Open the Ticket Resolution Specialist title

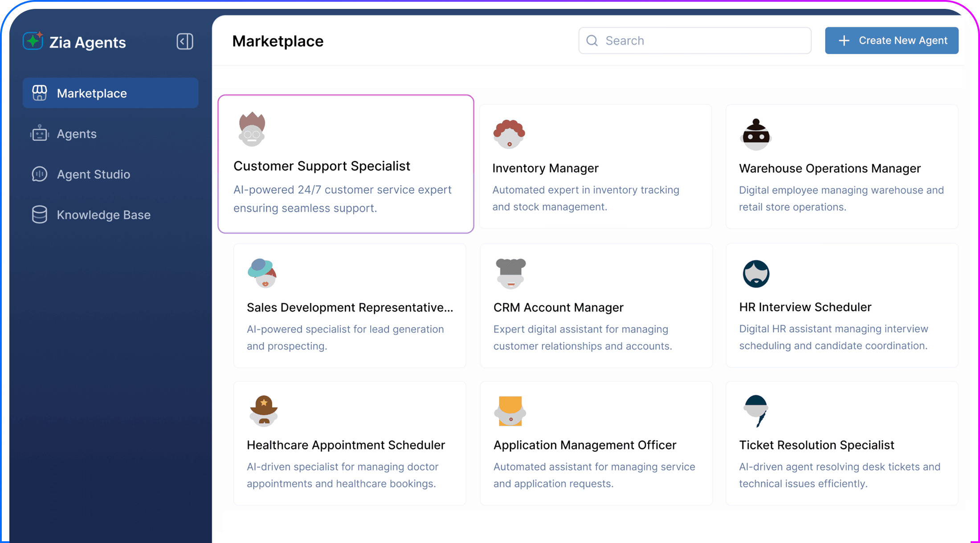817,445
